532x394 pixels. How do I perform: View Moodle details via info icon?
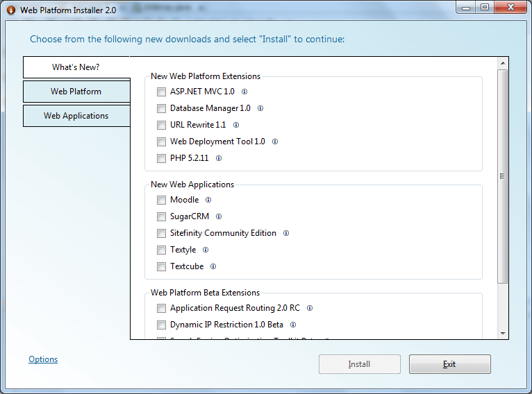(208, 200)
